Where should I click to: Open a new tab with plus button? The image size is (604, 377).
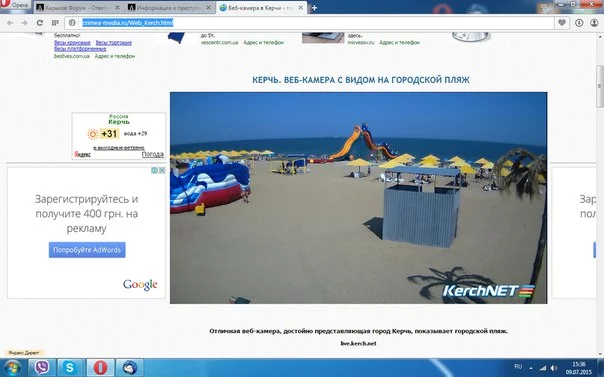[314, 8]
